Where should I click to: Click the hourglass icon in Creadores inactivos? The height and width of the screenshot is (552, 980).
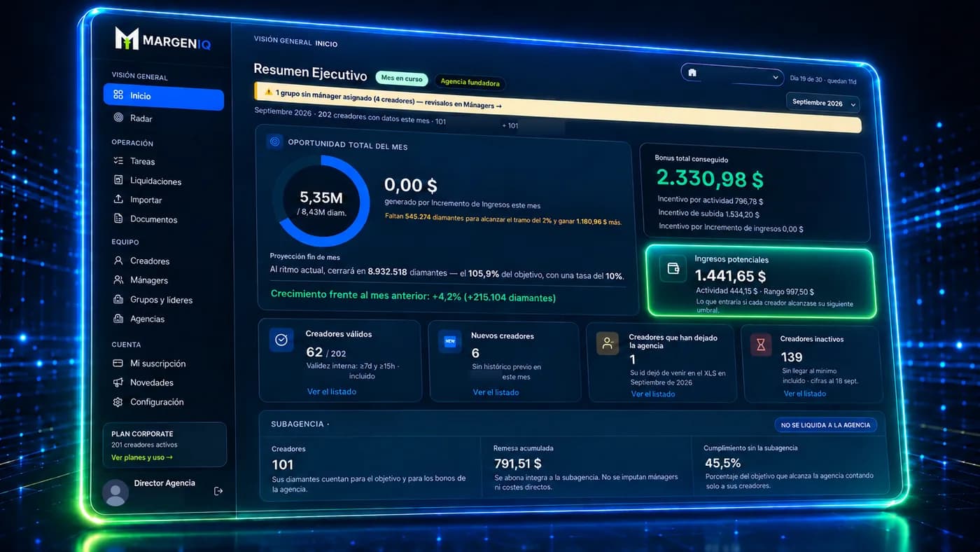click(x=760, y=344)
